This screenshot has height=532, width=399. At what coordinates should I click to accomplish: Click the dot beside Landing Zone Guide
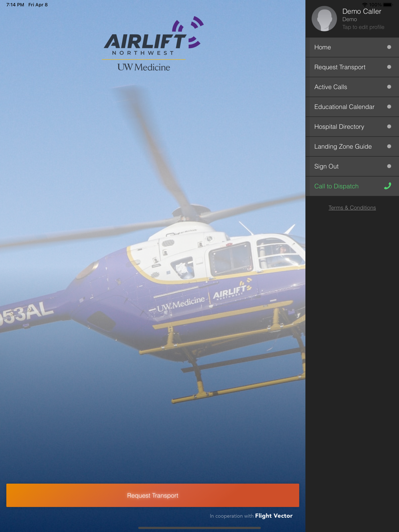(x=389, y=146)
